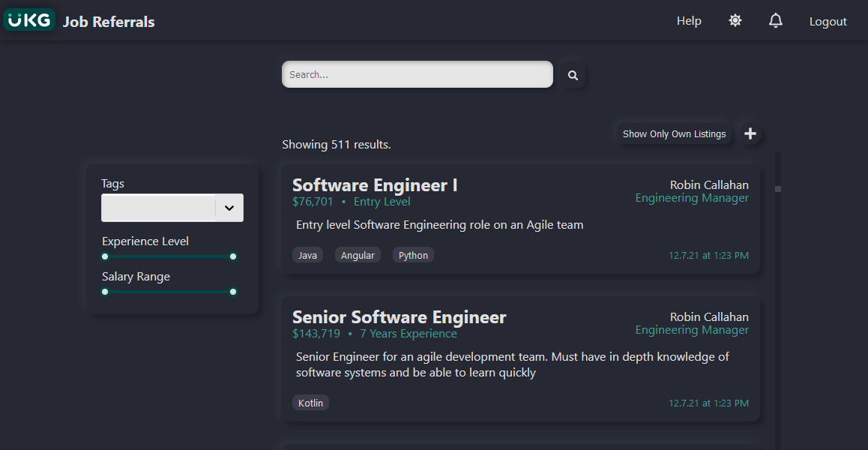The height and width of the screenshot is (450, 868).
Task: Click the $143,719 salary text
Action: 316,334
